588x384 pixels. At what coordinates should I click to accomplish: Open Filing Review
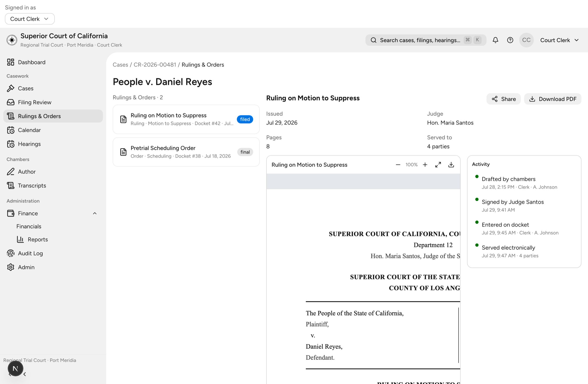[x=53, y=102]
